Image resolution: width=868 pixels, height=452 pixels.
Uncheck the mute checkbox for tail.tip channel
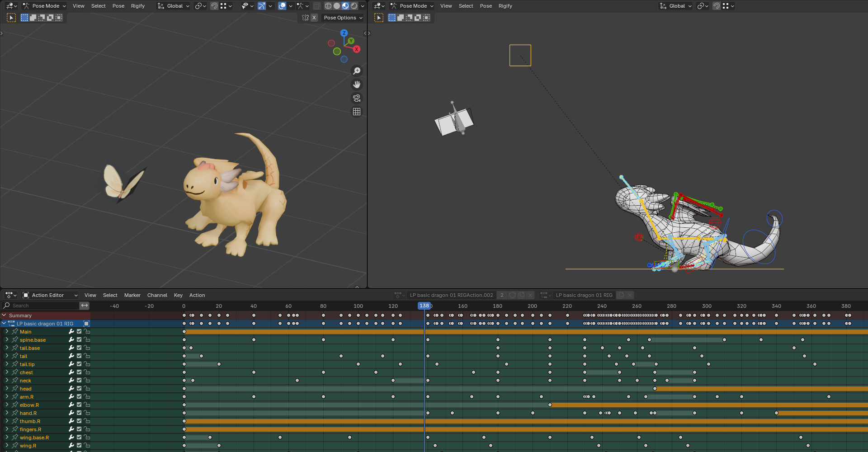(x=79, y=364)
